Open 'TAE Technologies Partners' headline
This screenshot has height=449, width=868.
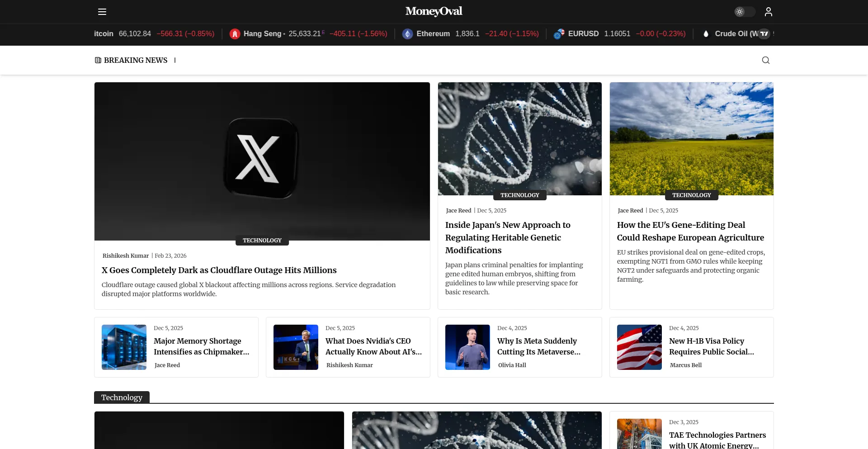(717, 440)
